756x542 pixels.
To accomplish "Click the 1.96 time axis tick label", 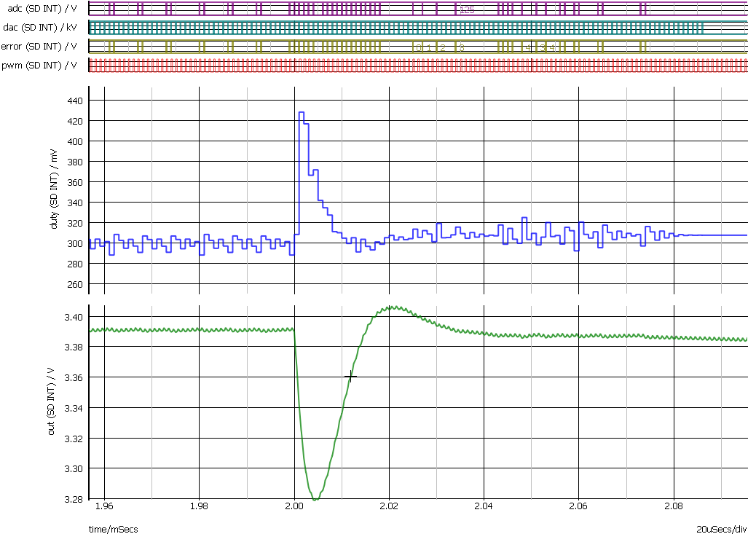I will click(105, 505).
